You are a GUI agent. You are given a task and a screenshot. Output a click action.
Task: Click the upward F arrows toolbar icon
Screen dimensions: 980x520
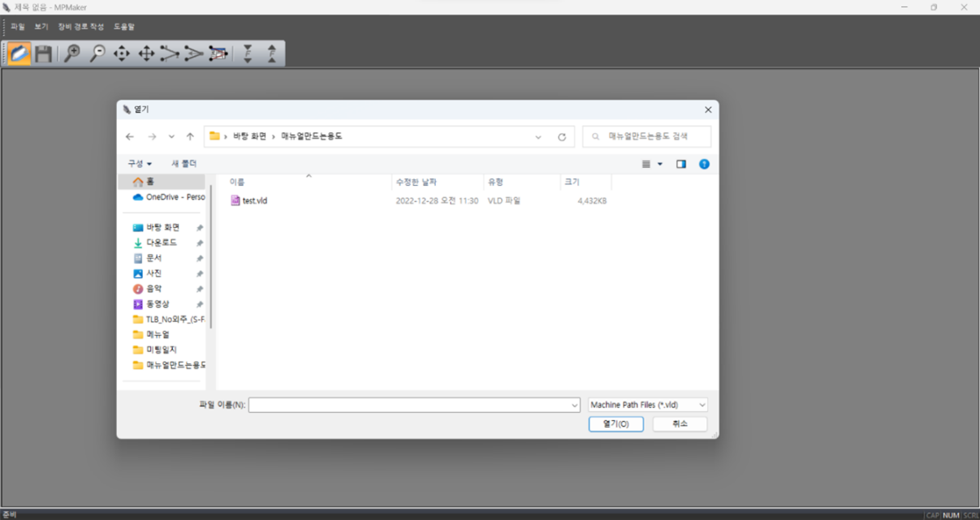coord(271,54)
